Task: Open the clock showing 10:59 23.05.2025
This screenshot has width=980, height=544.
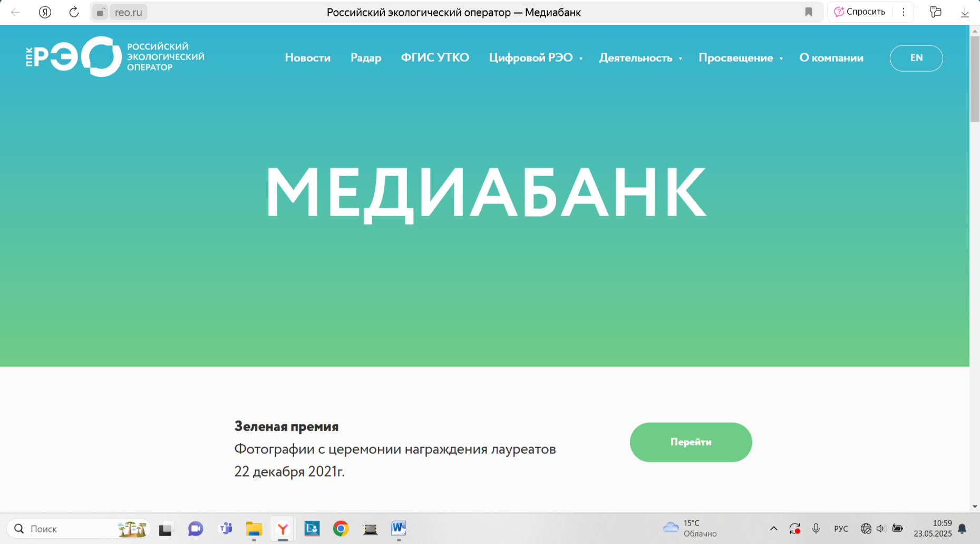Action: [933, 528]
